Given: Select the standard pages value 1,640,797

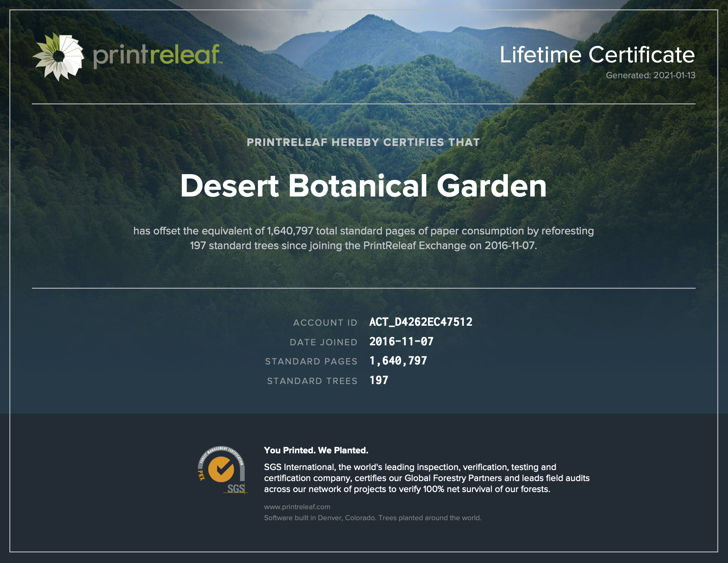Looking at the screenshot, I should point(398,361).
